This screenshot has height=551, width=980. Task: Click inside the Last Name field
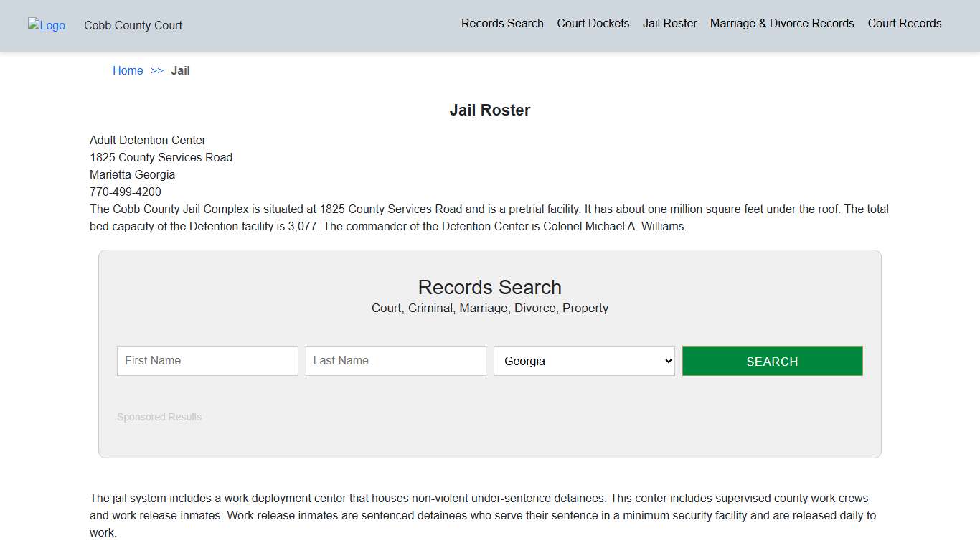click(x=395, y=360)
